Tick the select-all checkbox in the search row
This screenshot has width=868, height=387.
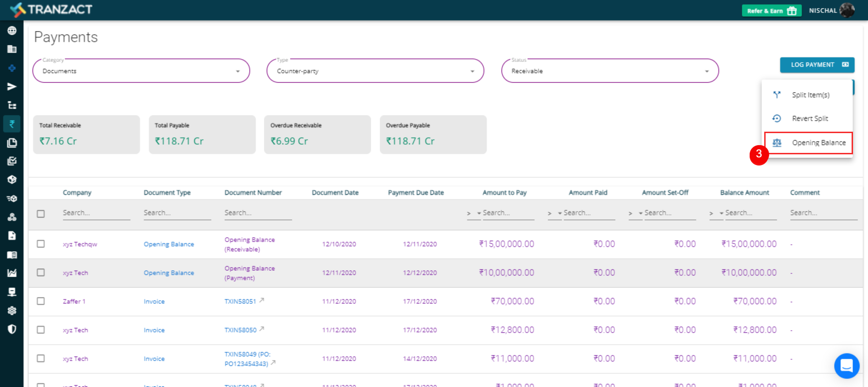click(x=41, y=213)
